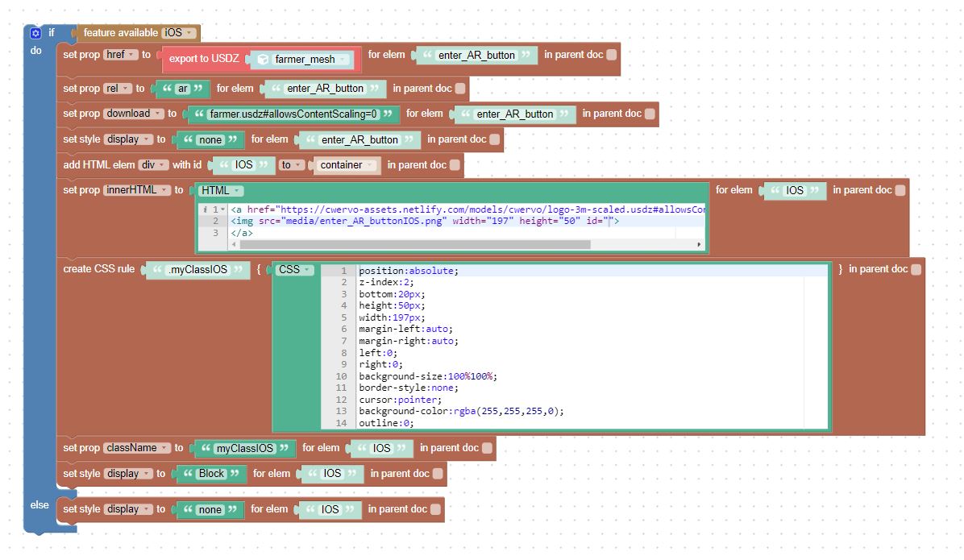Open the href property dropdown
This screenshot has height=560, width=964.
120,55
